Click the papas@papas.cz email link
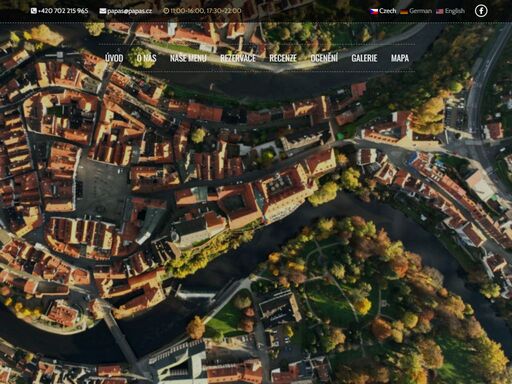Screen dimensions: 512x384 point(129,11)
